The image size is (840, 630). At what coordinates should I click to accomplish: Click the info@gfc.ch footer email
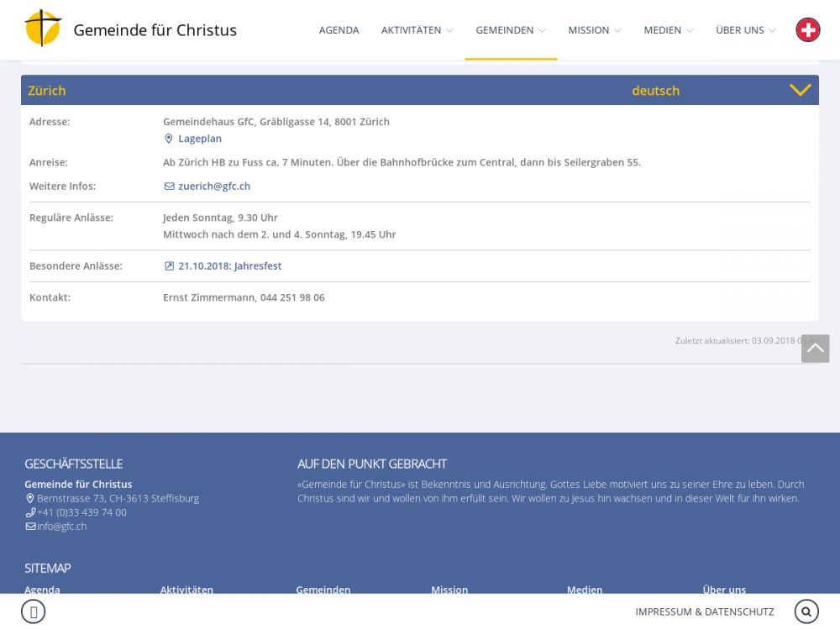pyautogui.click(x=61, y=527)
